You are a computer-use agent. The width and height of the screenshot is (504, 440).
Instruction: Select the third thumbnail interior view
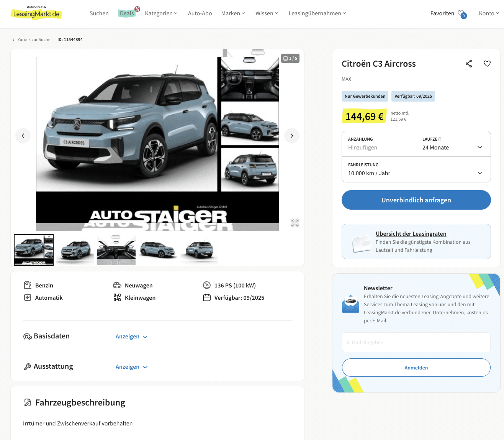(x=116, y=250)
